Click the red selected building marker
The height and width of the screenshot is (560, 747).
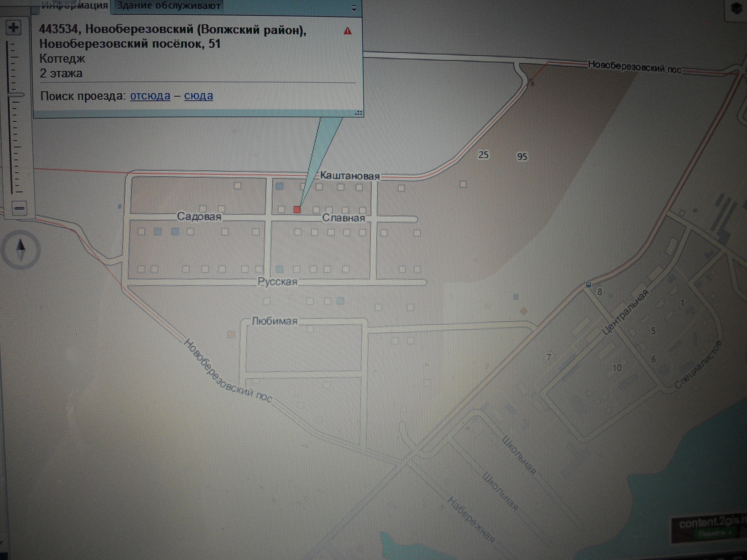[x=297, y=210]
